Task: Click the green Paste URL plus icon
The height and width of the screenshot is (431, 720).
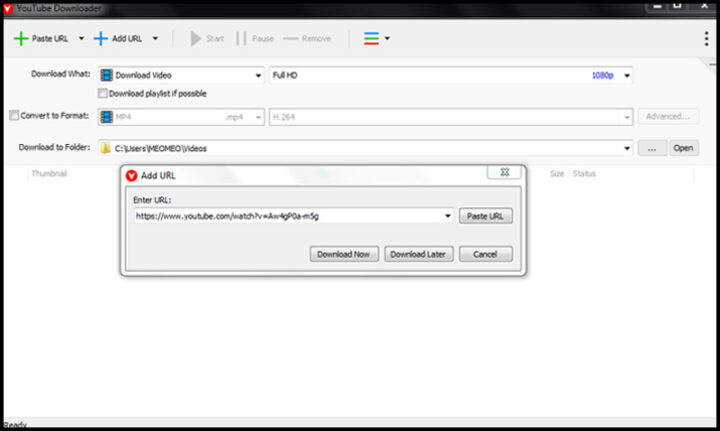Action: coord(20,39)
